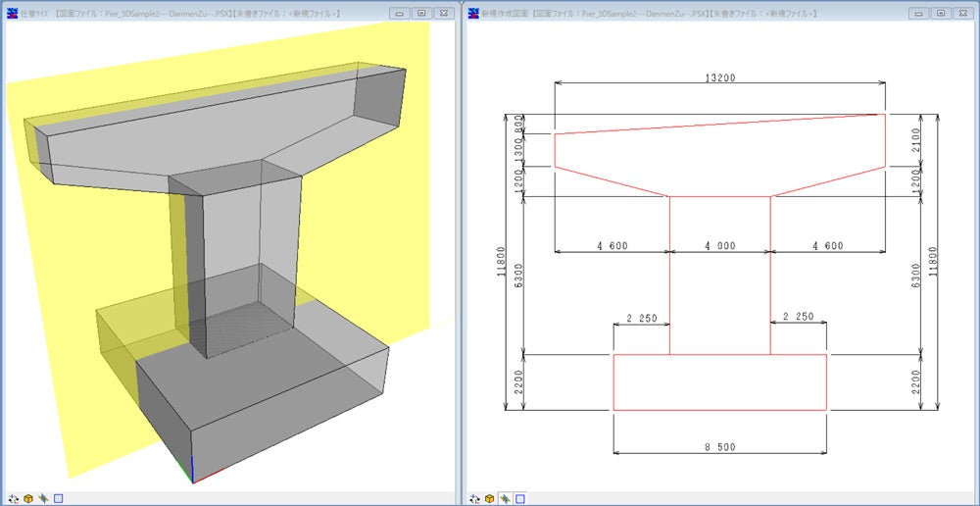980x506 pixels.
Task: Open the system menu icon of the section drawing window
Action: 474,14
